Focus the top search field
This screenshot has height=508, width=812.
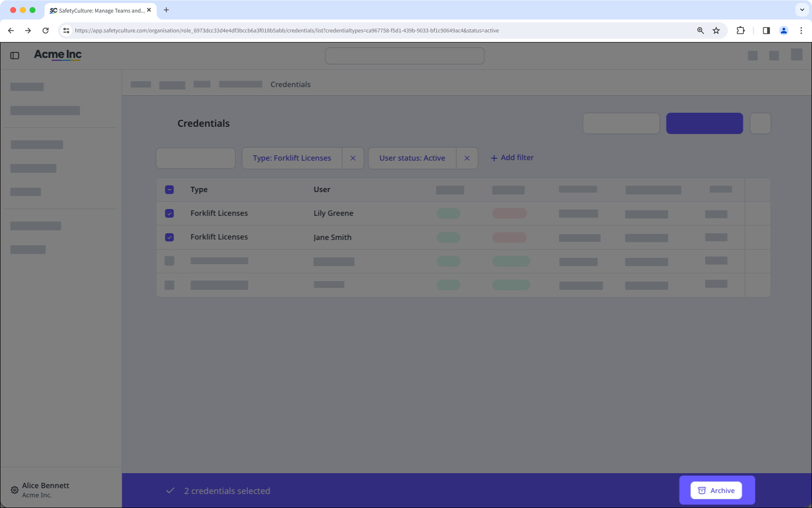point(405,56)
